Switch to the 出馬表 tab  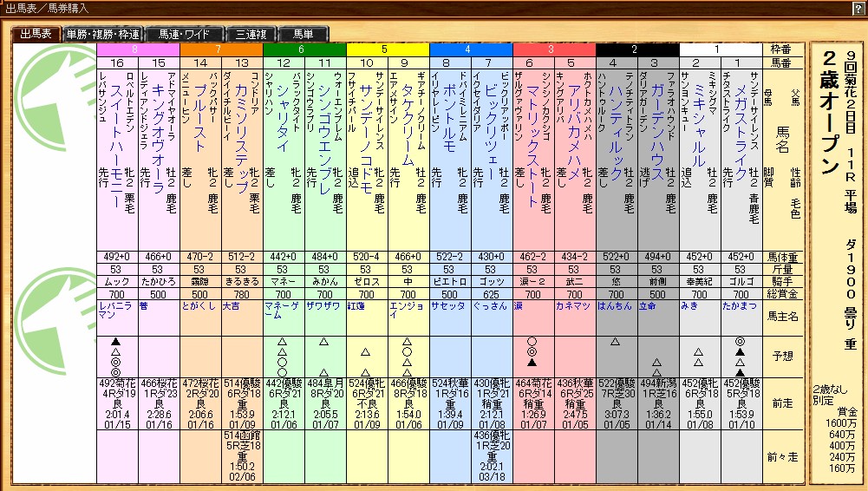[36, 34]
